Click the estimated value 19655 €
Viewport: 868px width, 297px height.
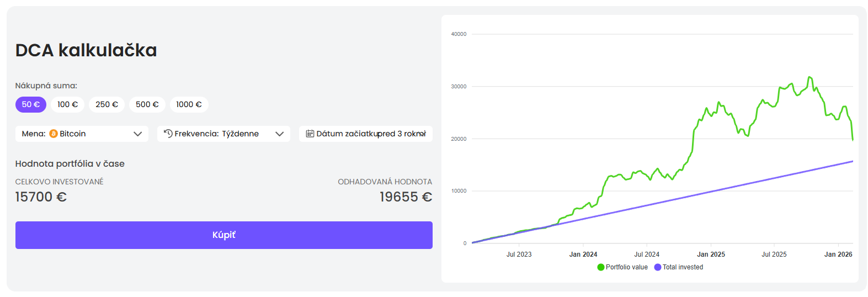[x=406, y=197]
